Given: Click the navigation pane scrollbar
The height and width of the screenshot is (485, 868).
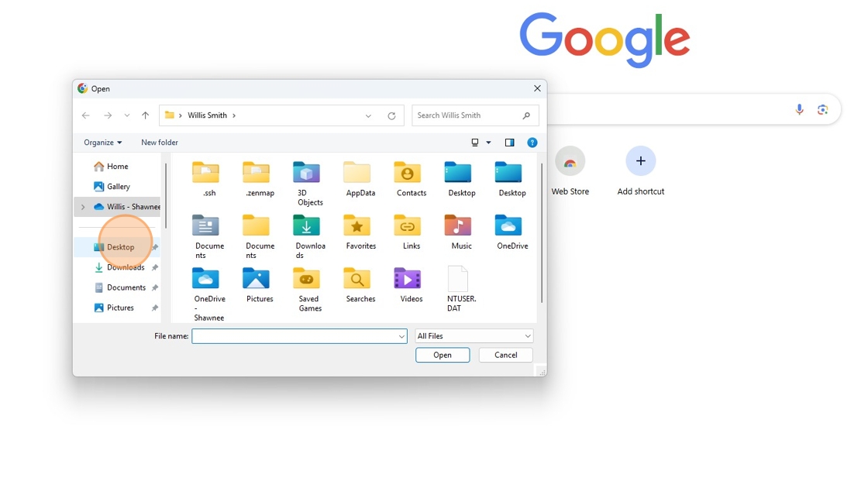Looking at the screenshot, I should 166,195.
